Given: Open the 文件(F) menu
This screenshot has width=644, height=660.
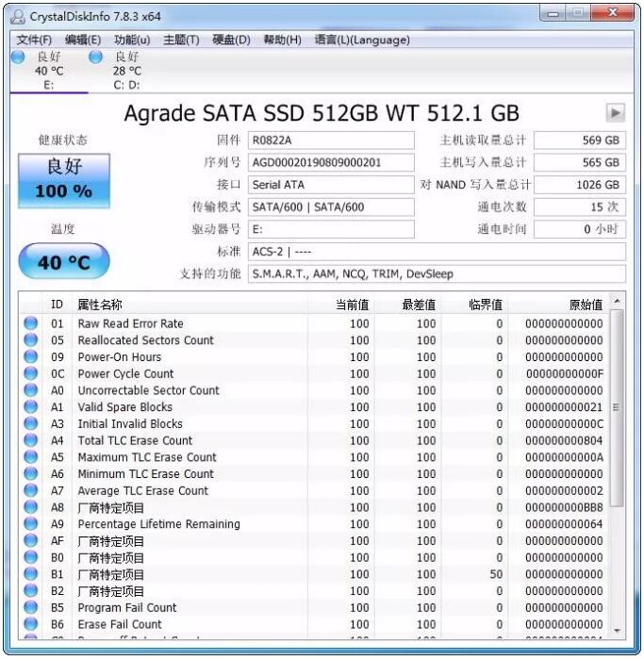Looking at the screenshot, I should tap(35, 40).
